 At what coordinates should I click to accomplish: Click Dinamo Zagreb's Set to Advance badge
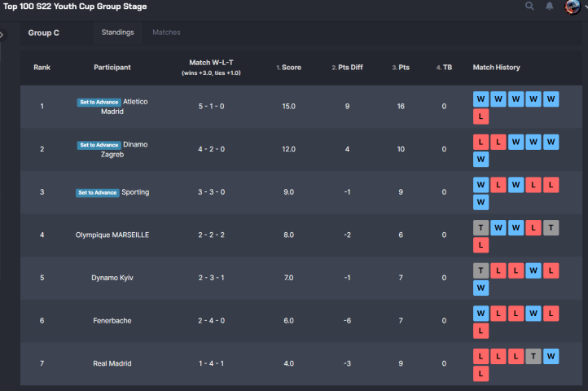[99, 145]
